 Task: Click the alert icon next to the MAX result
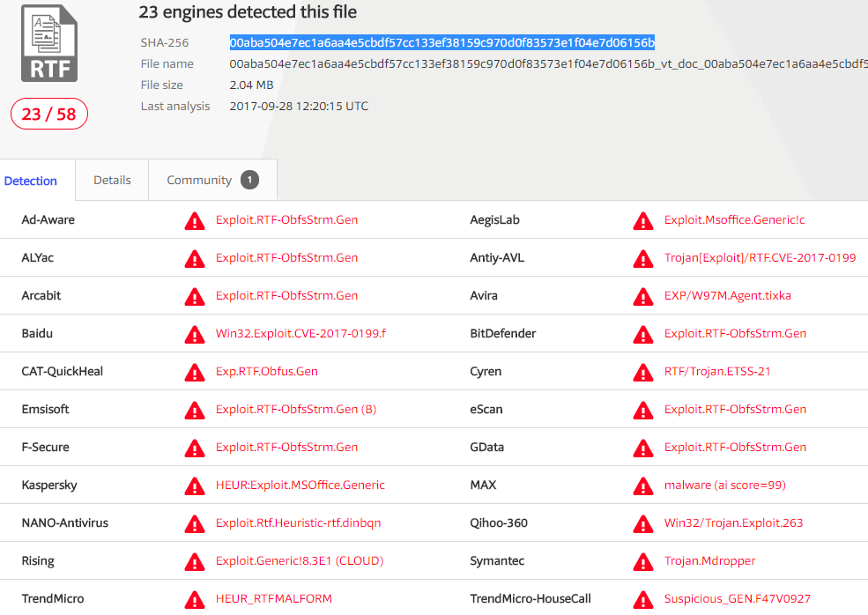(643, 485)
